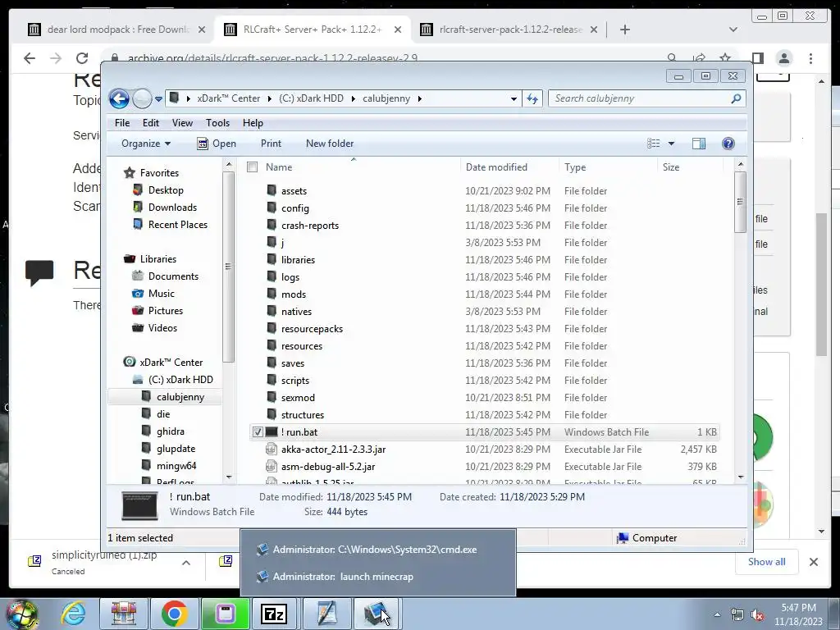The width and height of the screenshot is (840, 630).
Task: Open Explorer help question mark icon
Action: [728, 144]
